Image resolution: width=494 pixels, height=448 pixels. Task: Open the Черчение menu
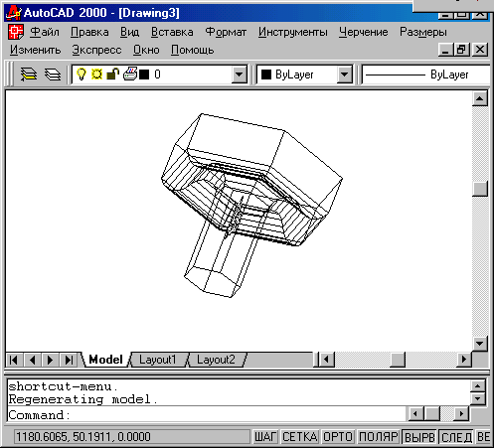pyautogui.click(x=364, y=32)
